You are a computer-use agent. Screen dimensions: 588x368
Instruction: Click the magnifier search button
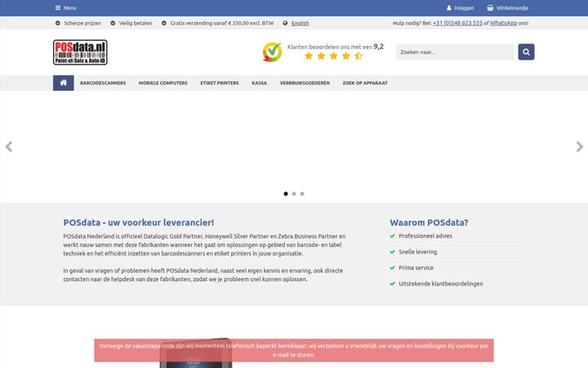coord(526,52)
